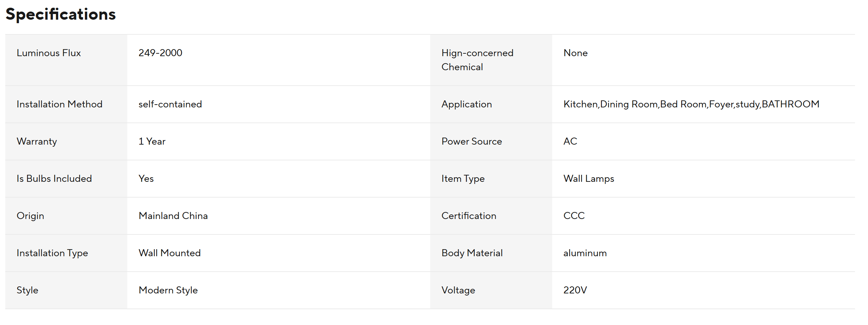Click the CCC certification value

pyautogui.click(x=574, y=216)
